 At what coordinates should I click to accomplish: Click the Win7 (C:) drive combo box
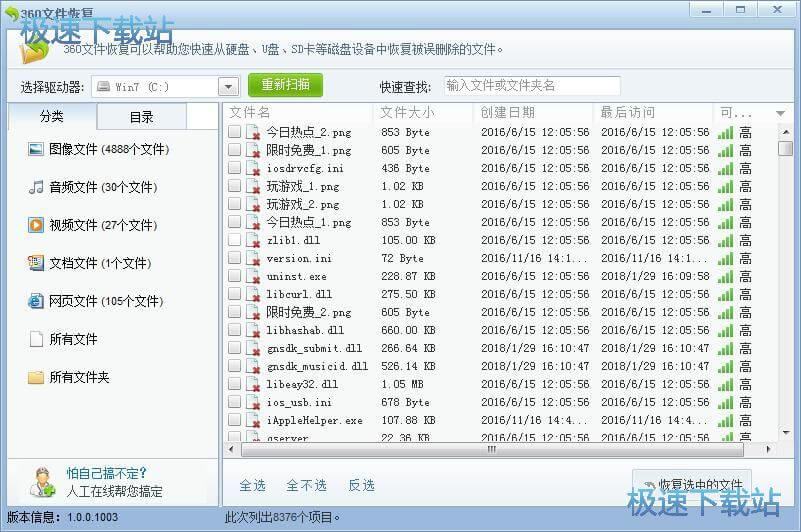click(165, 87)
